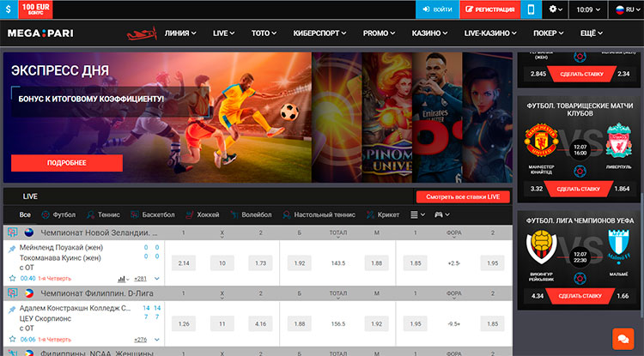Click the Регистрация registration button
The image size is (644, 356).
point(490,9)
